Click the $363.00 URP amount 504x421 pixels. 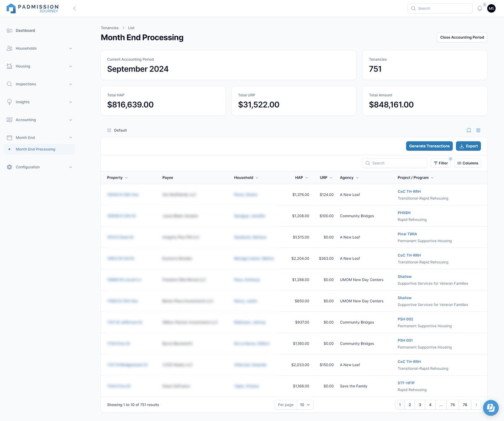coord(326,258)
